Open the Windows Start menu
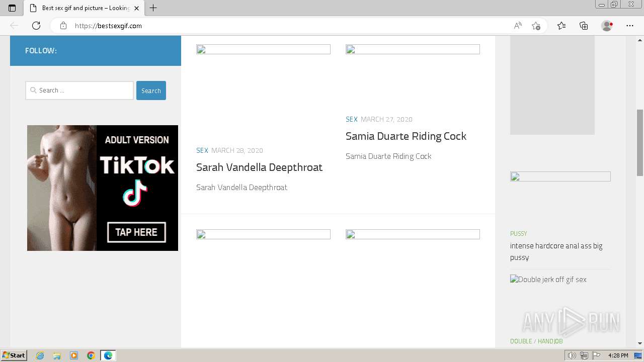644x362 pixels. point(14,355)
